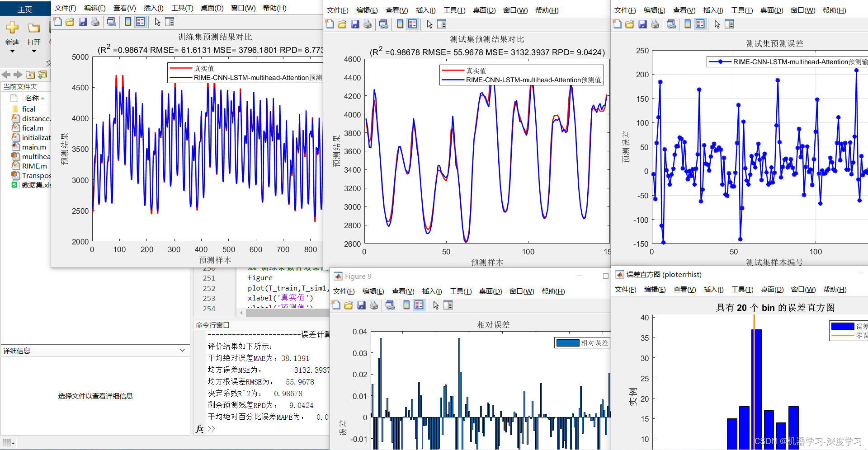
Task: Click the 名称 column header to sort files
Action: pyautogui.click(x=32, y=98)
